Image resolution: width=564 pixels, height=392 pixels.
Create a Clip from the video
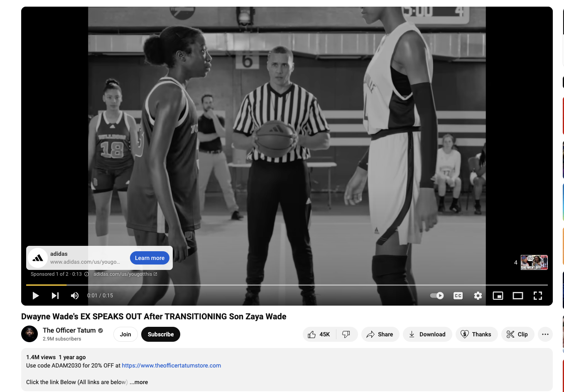(517, 334)
